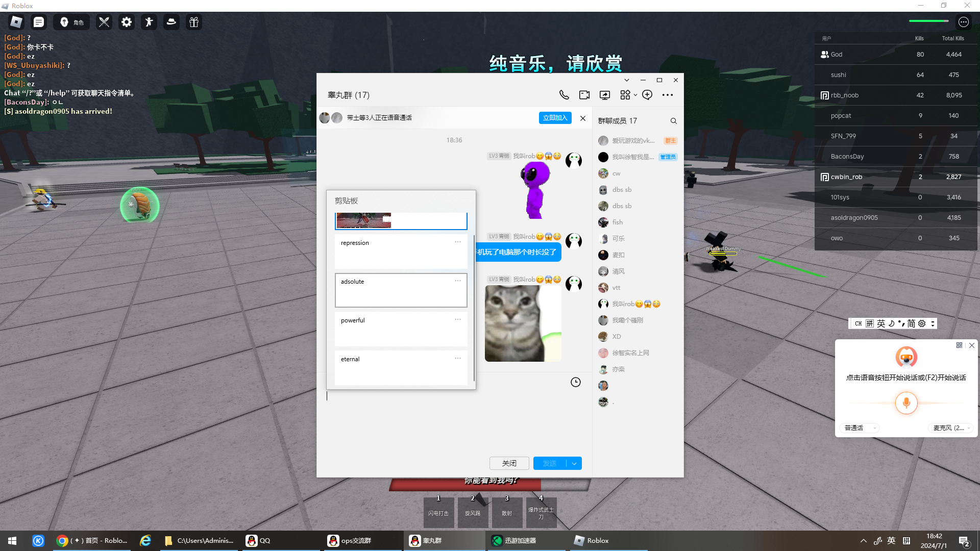Open chat history with the clock icon
Image resolution: width=980 pixels, height=551 pixels.
(x=576, y=382)
